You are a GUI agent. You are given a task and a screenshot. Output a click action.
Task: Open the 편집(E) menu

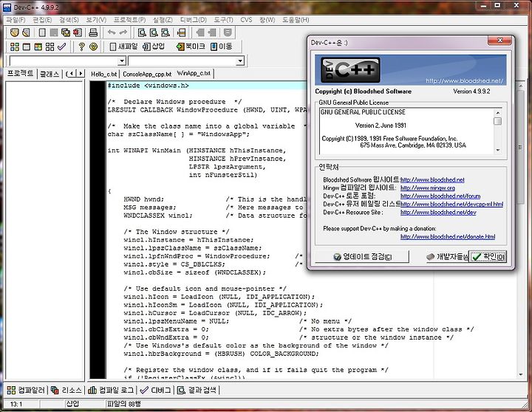coord(42,20)
